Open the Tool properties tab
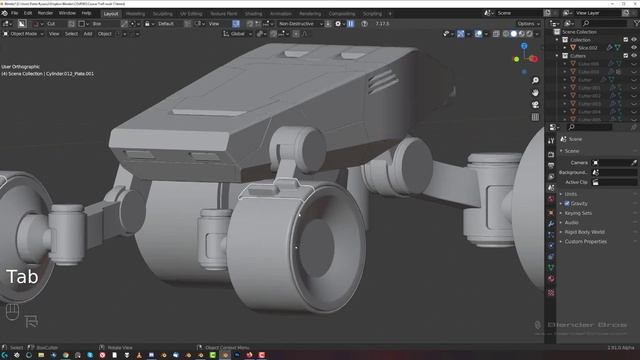The image size is (640, 360). 551,141
